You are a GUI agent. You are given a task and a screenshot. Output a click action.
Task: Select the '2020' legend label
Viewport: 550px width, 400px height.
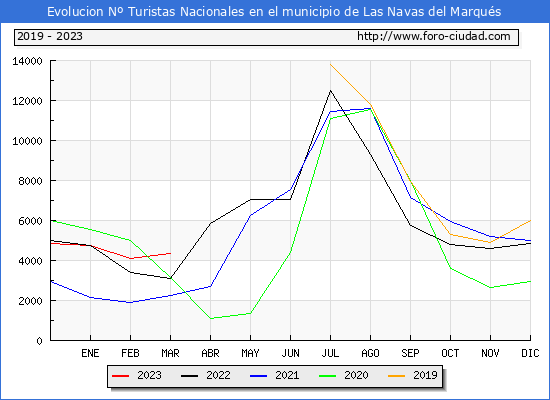click(x=356, y=375)
